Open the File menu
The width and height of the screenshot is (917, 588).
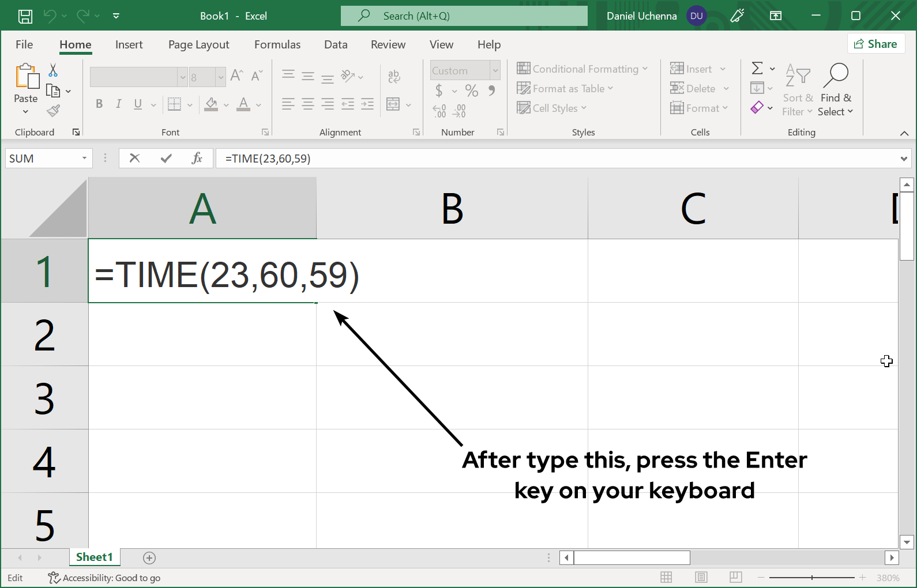point(24,44)
